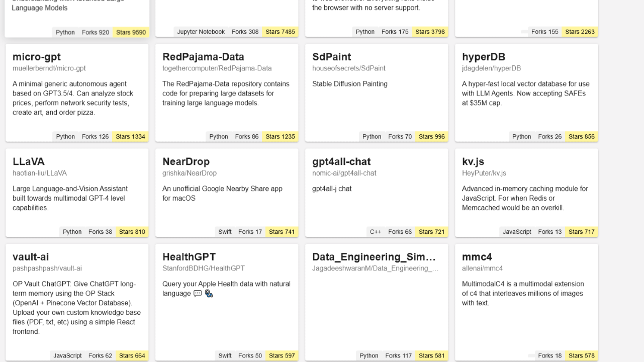
Task: Click Forks 117 badge on Data_Engineering card
Action: click(399, 355)
